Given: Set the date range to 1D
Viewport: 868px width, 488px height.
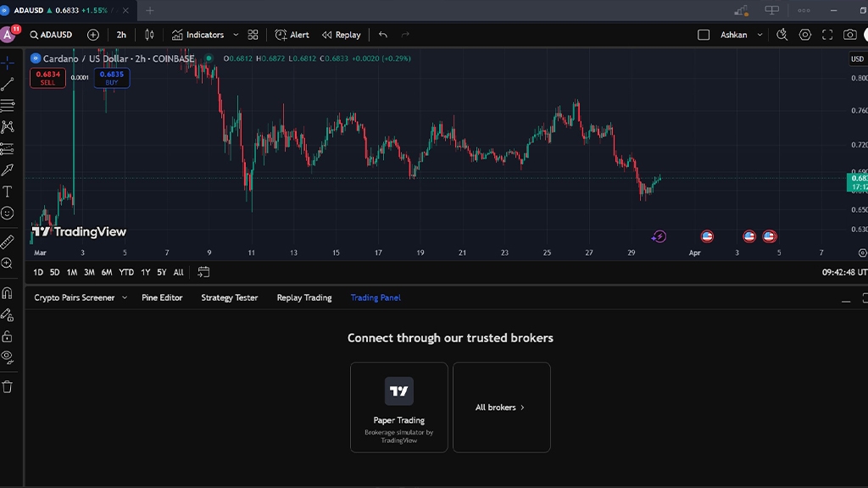Looking at the screenshot, I should pos(37,272).
